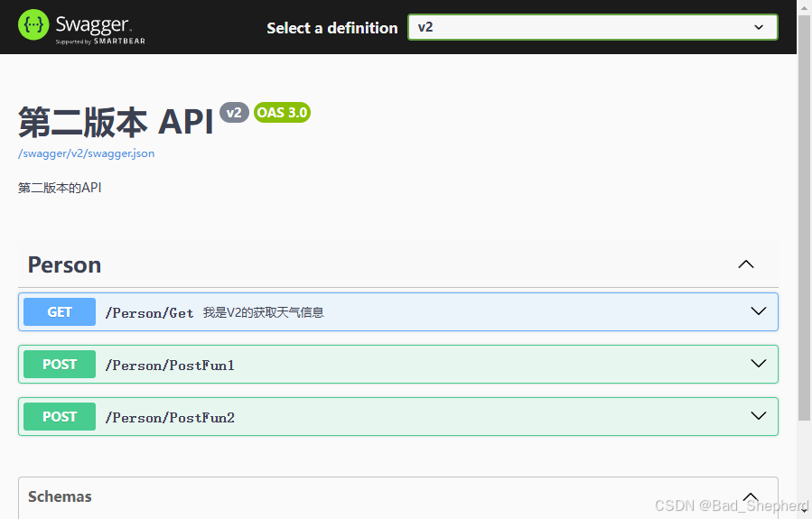Click the vertical scrollbar thumb
The height and width of the screenshot is (519, 812).
pos(804,218)
